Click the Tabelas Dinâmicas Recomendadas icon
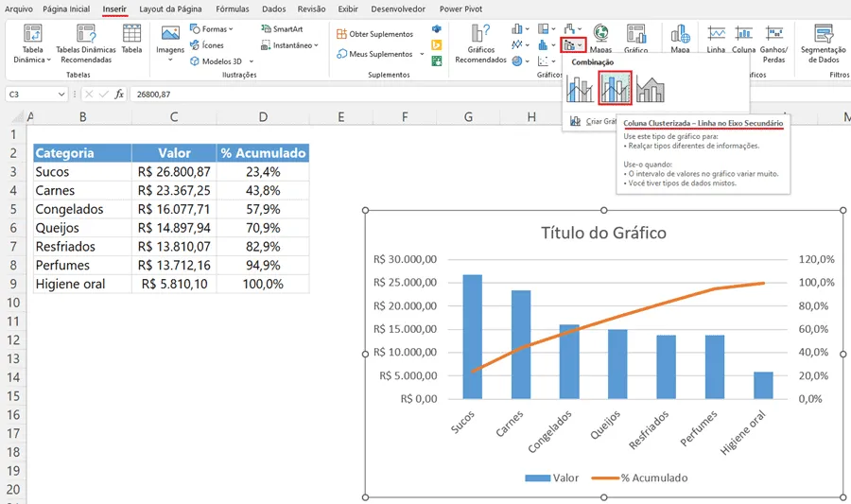Viewport: 851px width, 504px height. pyautogui.click(x=86, y=34)
